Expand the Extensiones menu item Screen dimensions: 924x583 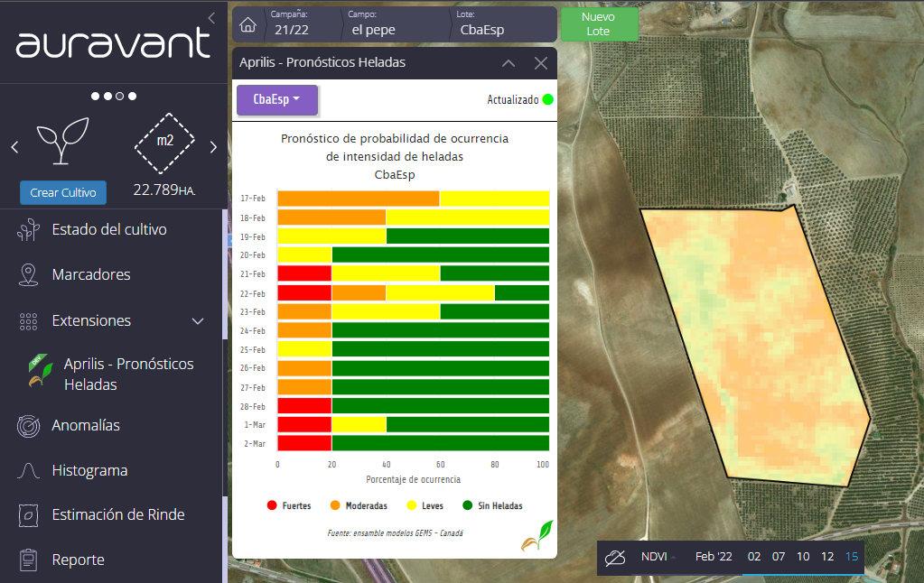pos(91,321)
